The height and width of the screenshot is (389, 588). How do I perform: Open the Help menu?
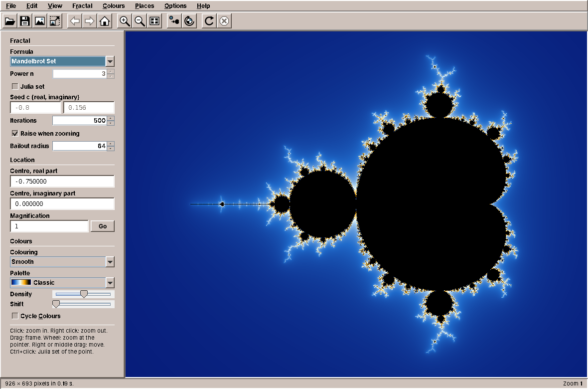pos(203,5)
